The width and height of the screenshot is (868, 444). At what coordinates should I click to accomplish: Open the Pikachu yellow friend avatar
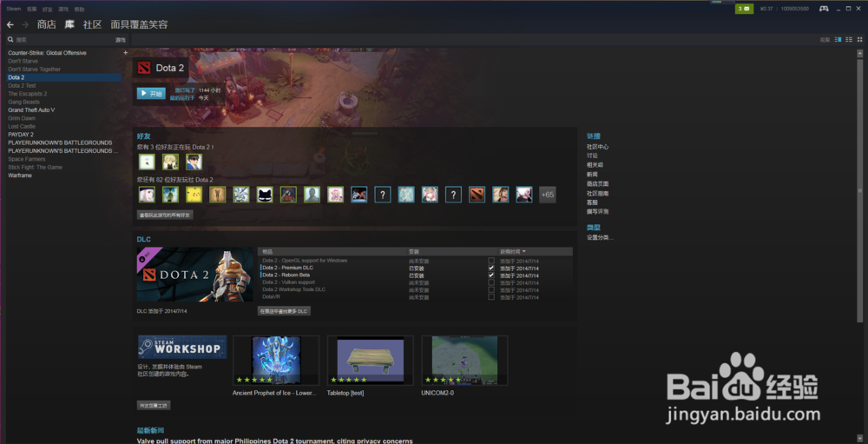pos(194,195)
